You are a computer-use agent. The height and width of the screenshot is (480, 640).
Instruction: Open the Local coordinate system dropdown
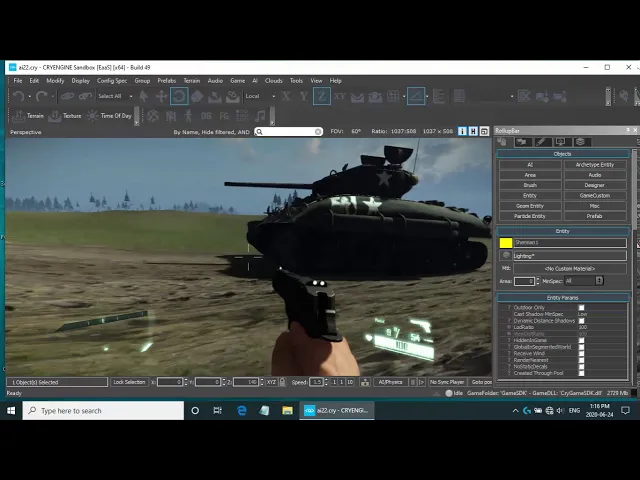(260, 96)
